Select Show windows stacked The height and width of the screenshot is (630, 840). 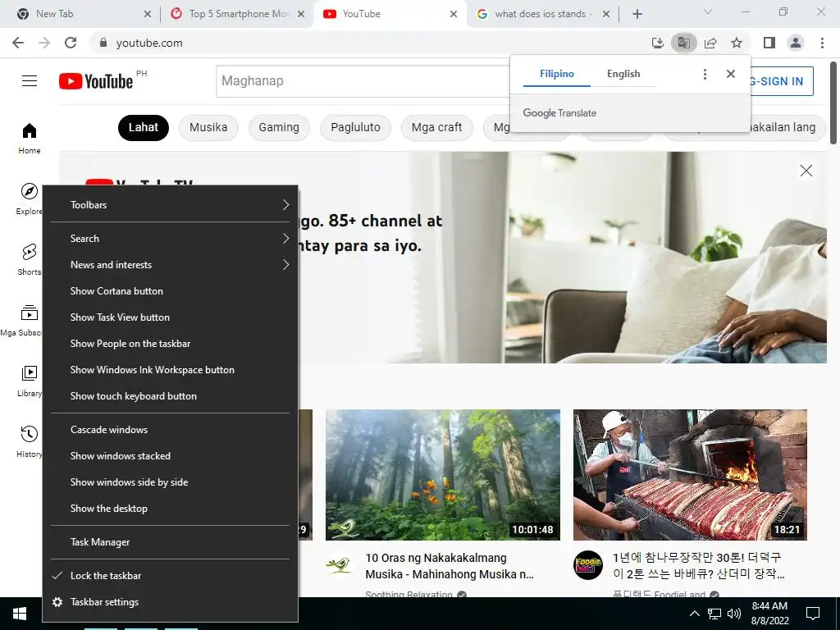(x=171, y=456)
